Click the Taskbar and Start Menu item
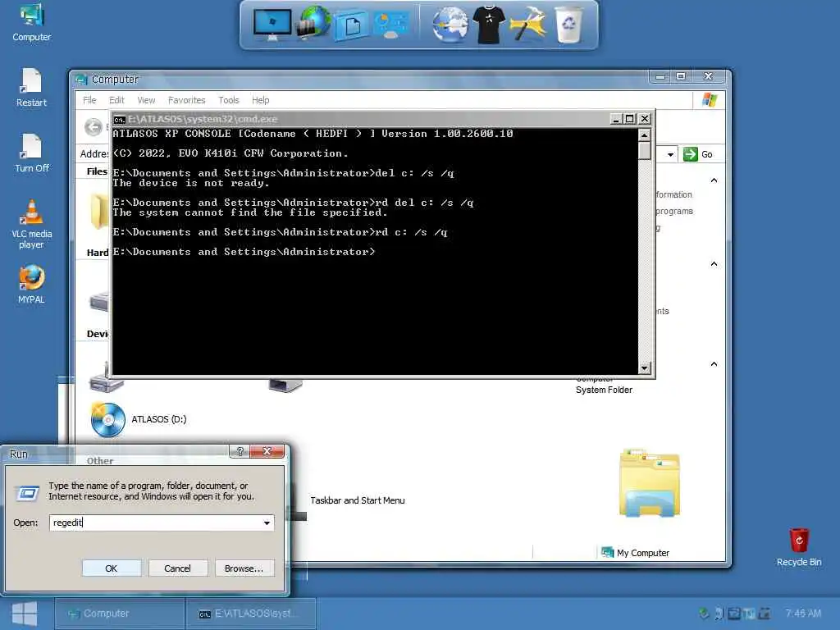The height and width of the screenshot is (630, 840). [x=358, y=500]
